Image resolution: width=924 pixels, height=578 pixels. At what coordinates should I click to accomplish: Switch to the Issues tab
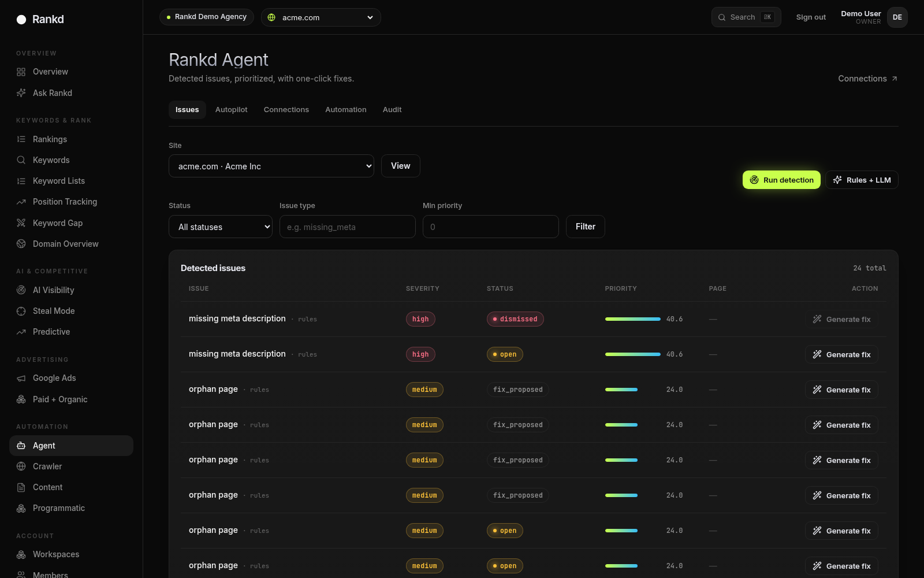187,110
